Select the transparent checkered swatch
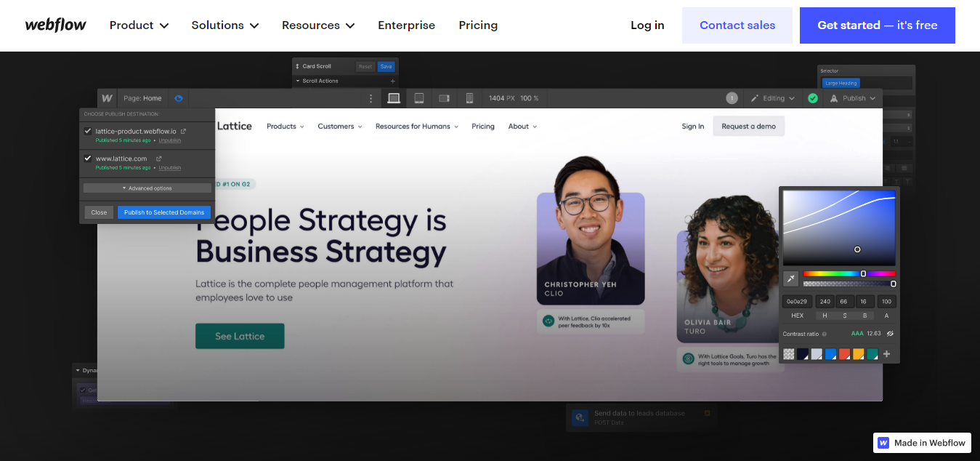Screen dimensions: 980x461 (789, 354)
